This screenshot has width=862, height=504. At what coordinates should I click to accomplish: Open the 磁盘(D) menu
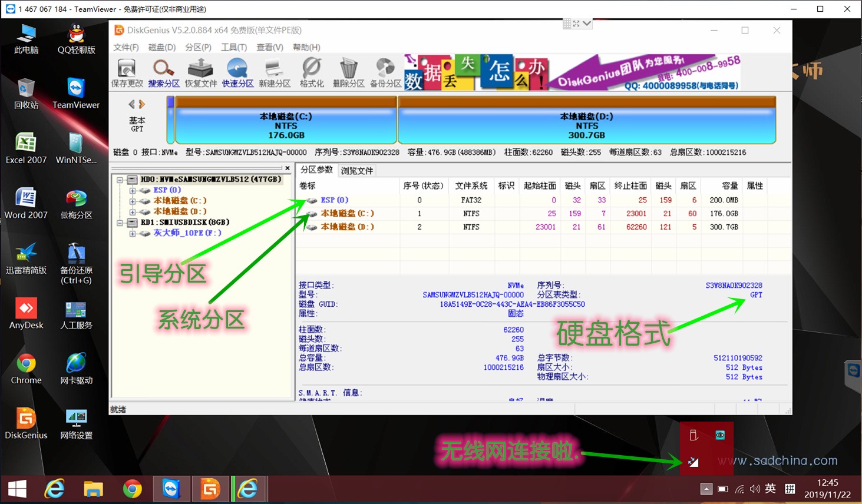(162, 47)
